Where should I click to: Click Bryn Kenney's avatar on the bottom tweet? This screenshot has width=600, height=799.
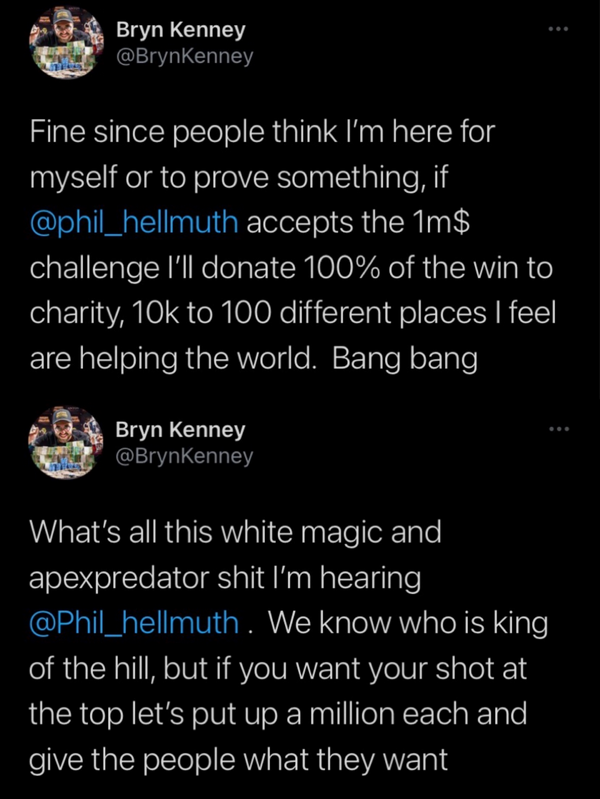(x=68, y=442)
